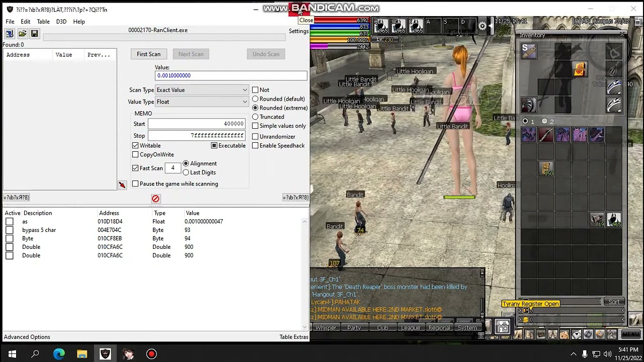Click the First Scan button
The height and width of the screenshot is (362, 644).
click(x=148, y=54)
